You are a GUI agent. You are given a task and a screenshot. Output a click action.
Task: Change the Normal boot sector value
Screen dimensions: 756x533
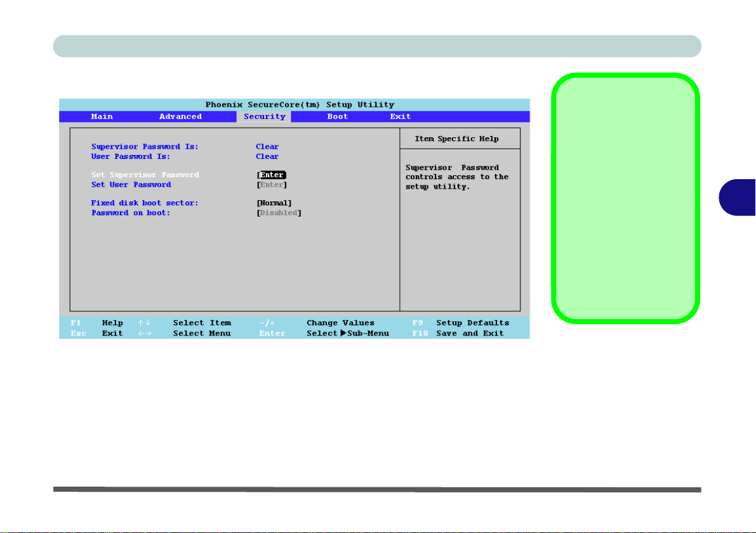pos(274,203)
